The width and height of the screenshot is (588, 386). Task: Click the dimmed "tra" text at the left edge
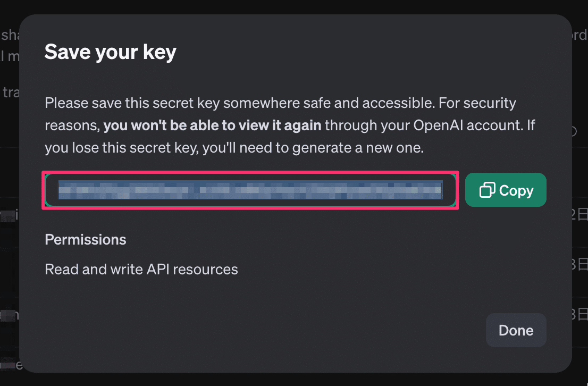coord(11,92)
